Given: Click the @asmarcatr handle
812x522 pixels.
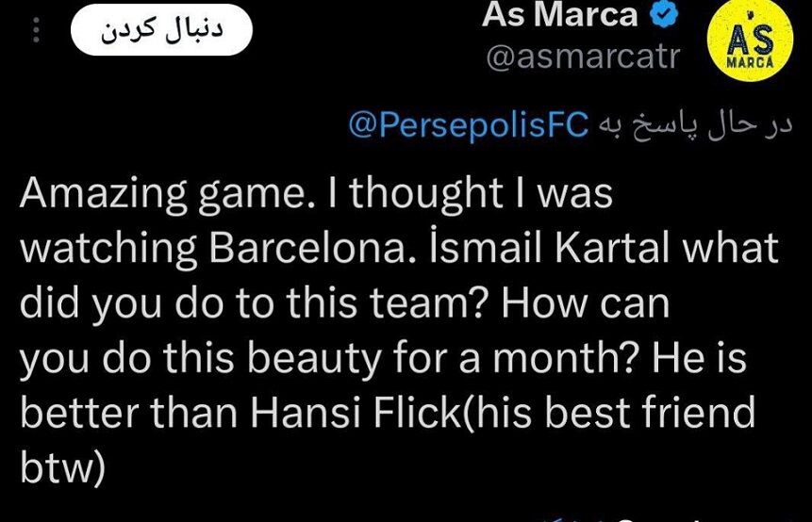Looking at the screenshot, I should 582,57.
